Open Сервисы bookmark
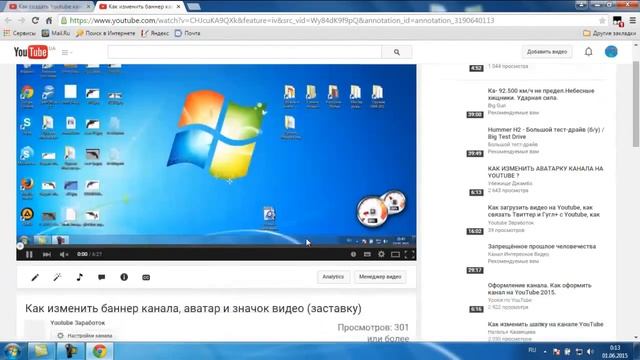The height and width of the screenshot is (360, 640). point(20,33)
